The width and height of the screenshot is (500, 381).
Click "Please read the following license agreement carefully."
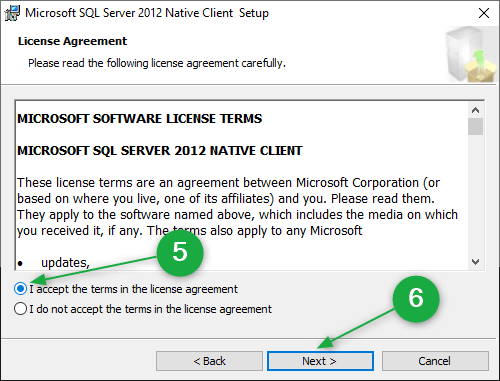point(157,63)
